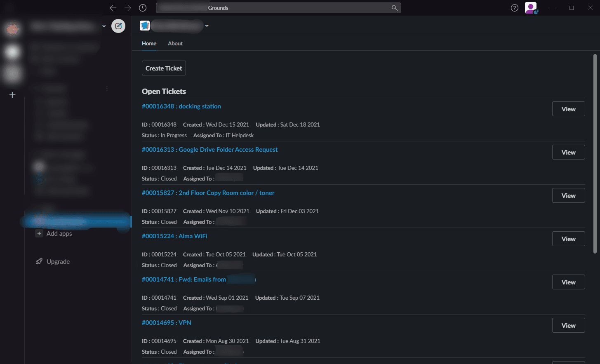Click the user profile avatar
Viewport: 600px width, 364px height.
coord(531,8)
